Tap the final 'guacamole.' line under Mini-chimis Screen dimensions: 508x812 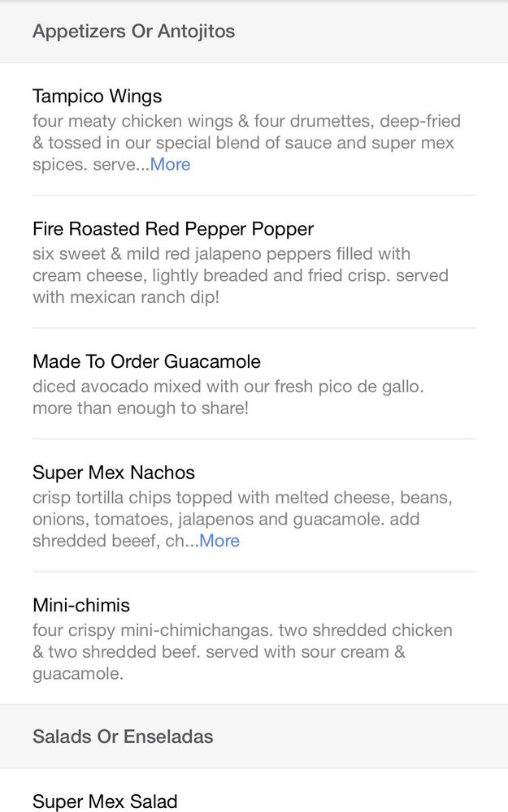[x=78, y=674]
